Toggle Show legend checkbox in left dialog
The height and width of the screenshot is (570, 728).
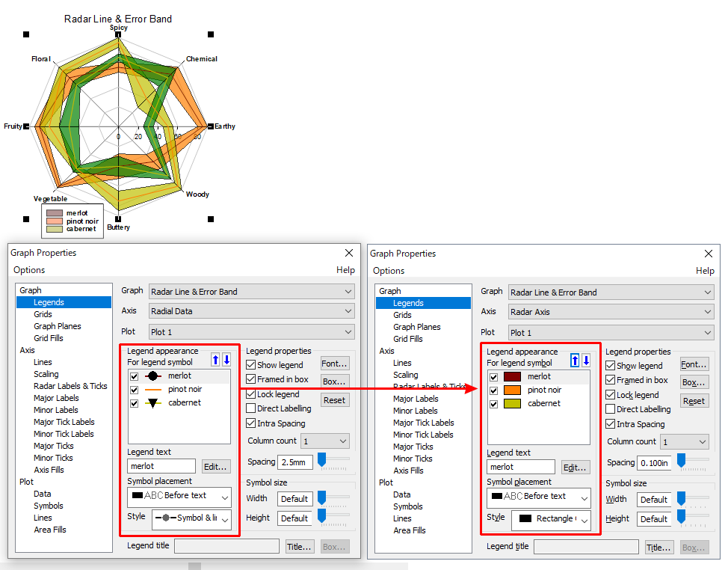tap(251, 365)
